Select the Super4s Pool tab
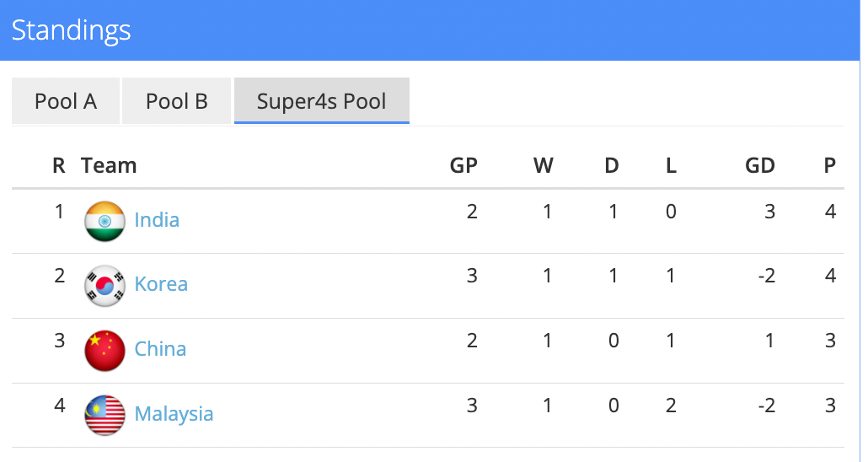 pos(321,101)
